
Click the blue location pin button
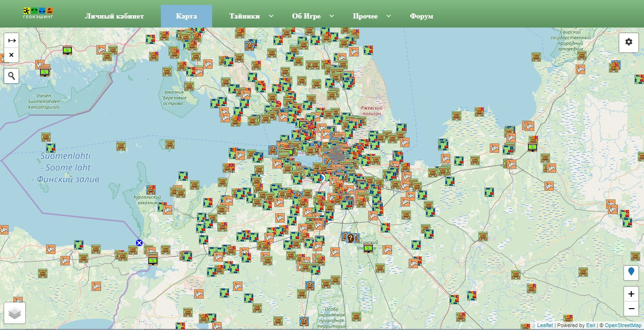pyautogui.click(x=631, y=272)
